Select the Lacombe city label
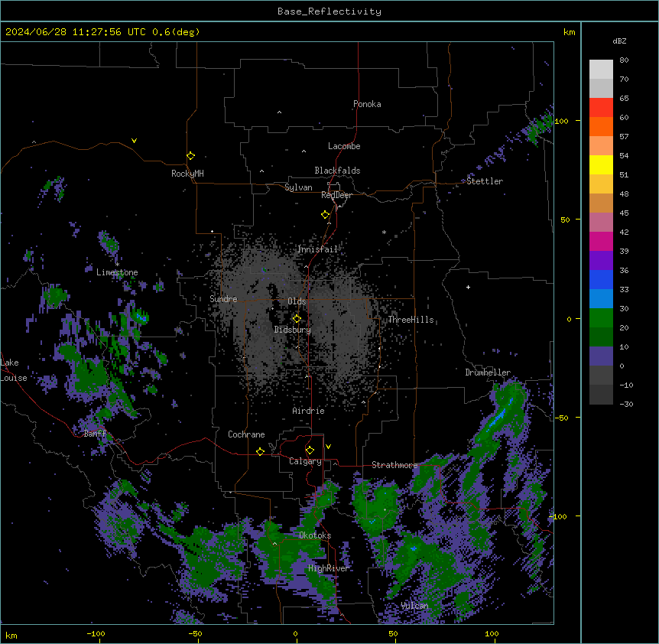 coord(344,146)
